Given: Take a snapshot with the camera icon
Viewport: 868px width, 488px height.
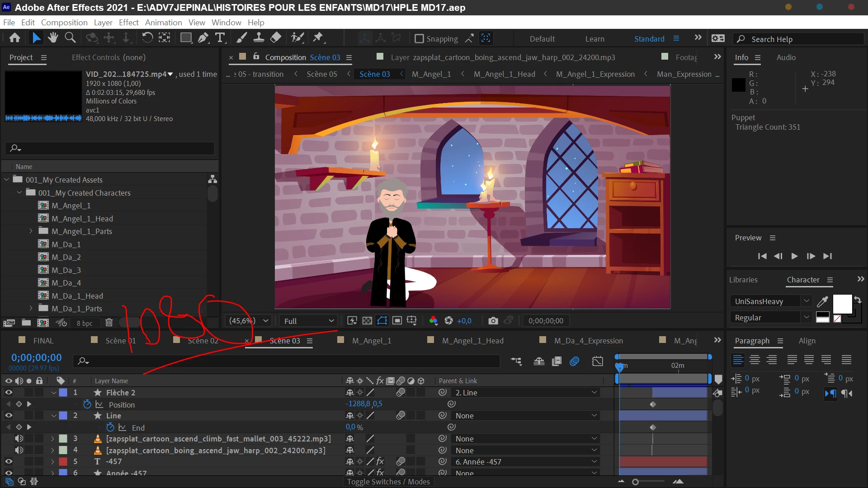Looking at the screenshot, I should tap(493, 321).
